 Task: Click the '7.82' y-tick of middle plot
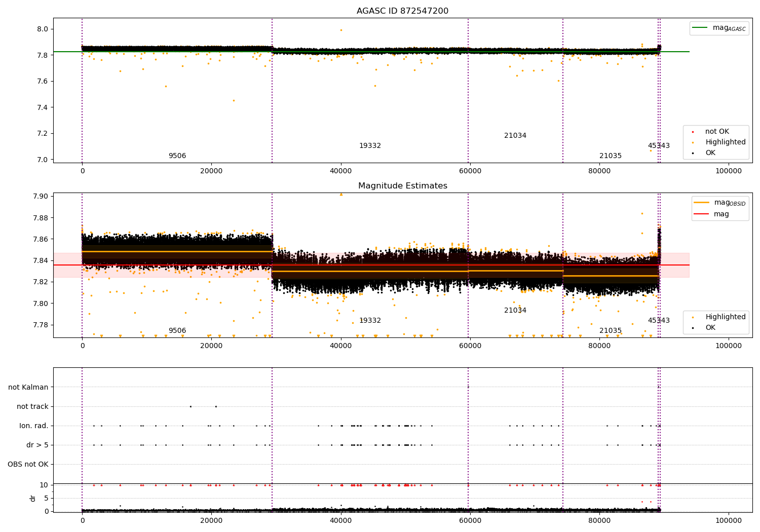tap(41, 282)
